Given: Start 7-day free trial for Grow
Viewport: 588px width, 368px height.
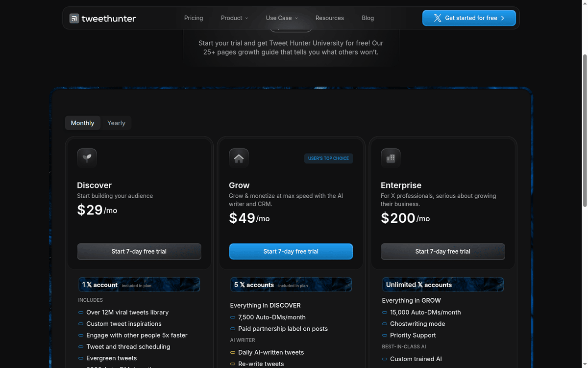Looking at the screenshot, I should (291, 252).
